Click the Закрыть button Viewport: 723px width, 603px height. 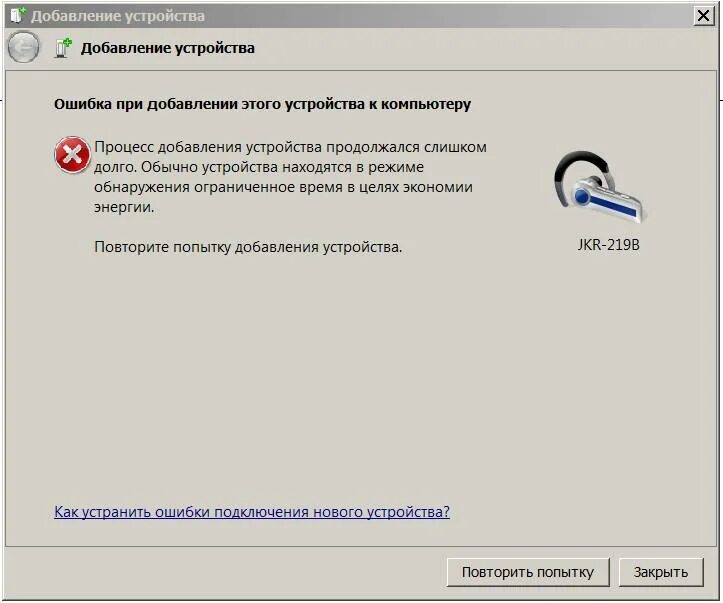pos(661,572)
